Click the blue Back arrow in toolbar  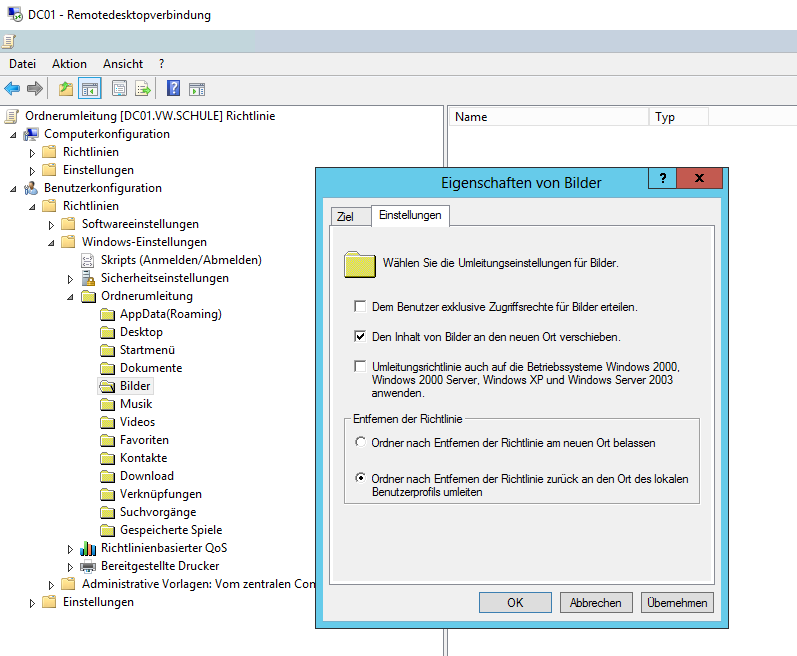click(12, 89)
